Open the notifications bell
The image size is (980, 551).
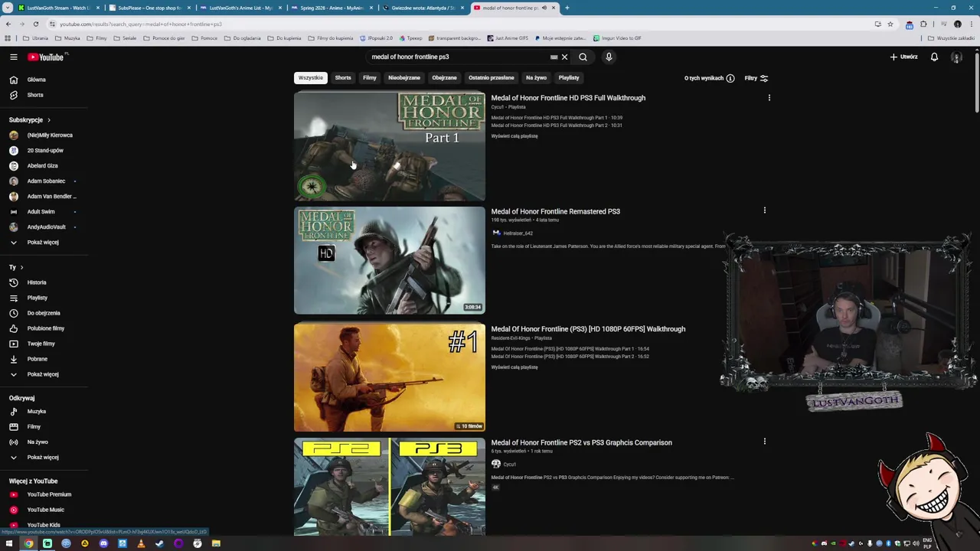[x=934, y=57]
